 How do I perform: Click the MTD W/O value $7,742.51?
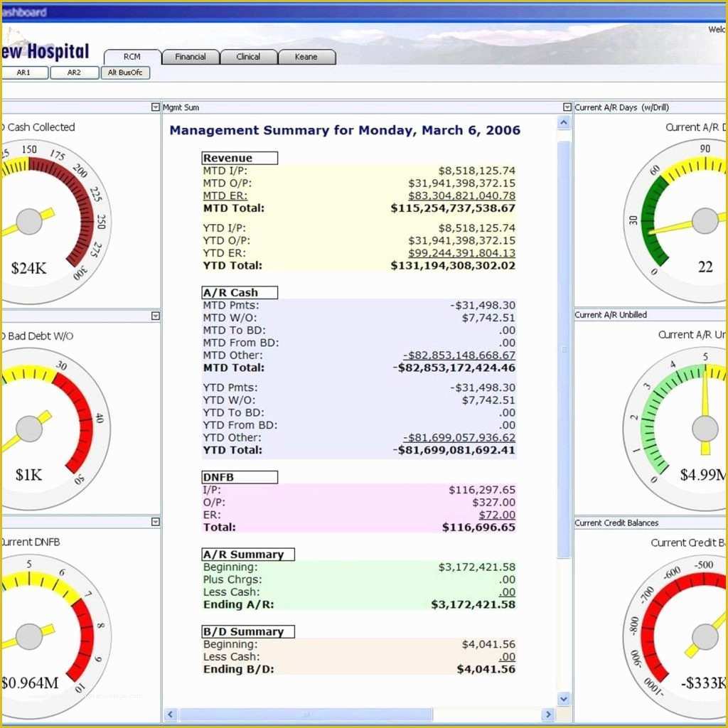click(488, 318)
